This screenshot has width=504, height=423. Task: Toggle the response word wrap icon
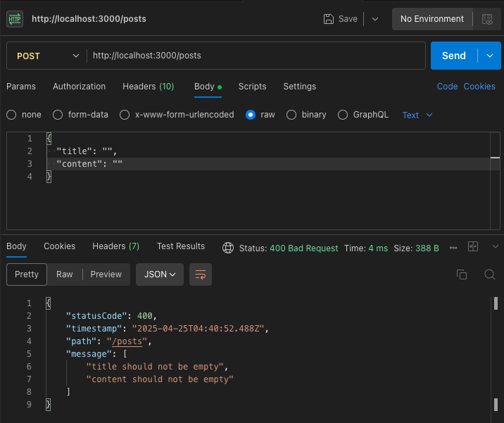tap(201, 274)
